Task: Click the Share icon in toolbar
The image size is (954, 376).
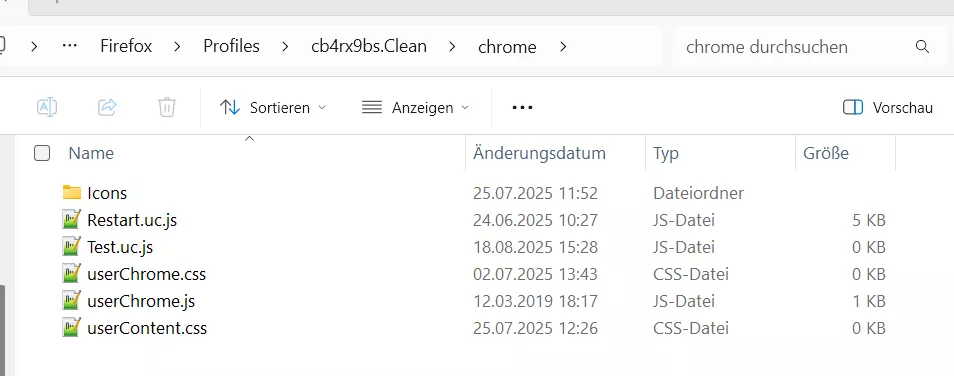Action: pyautogui.click(x=107, y=108)
